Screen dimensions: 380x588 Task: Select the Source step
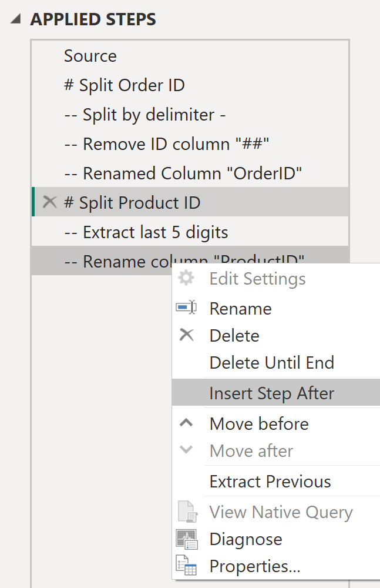pyautogui.click(x=90, y=56)
